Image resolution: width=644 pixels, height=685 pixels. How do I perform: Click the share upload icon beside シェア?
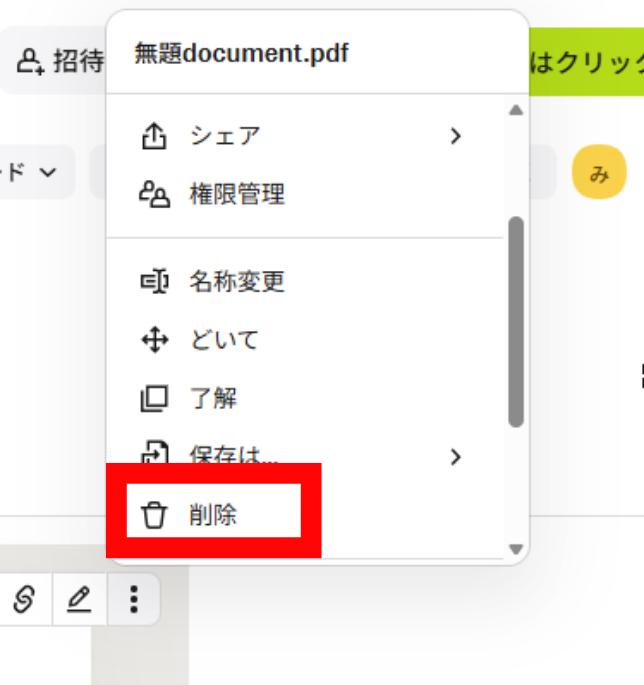[x=154, y=136]
